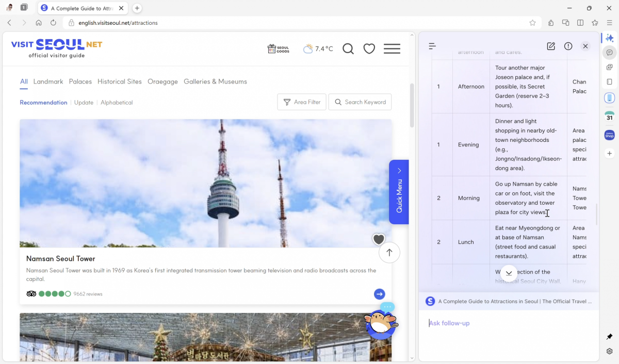Image resolution: width=619 pixels, height=364 pixels.
Task: Jump to latest with the down-chevron button
Action: [509, 273]
